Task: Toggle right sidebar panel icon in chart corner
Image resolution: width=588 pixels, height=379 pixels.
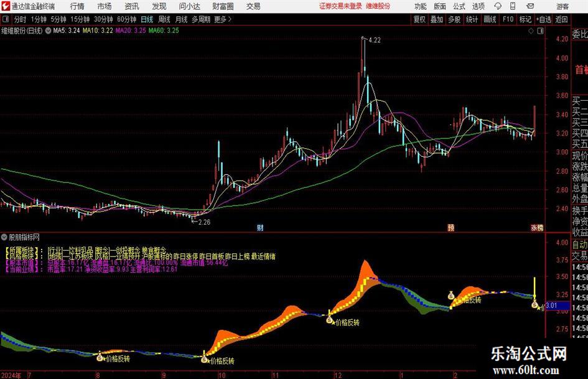Action: click(x=540, y=30)
